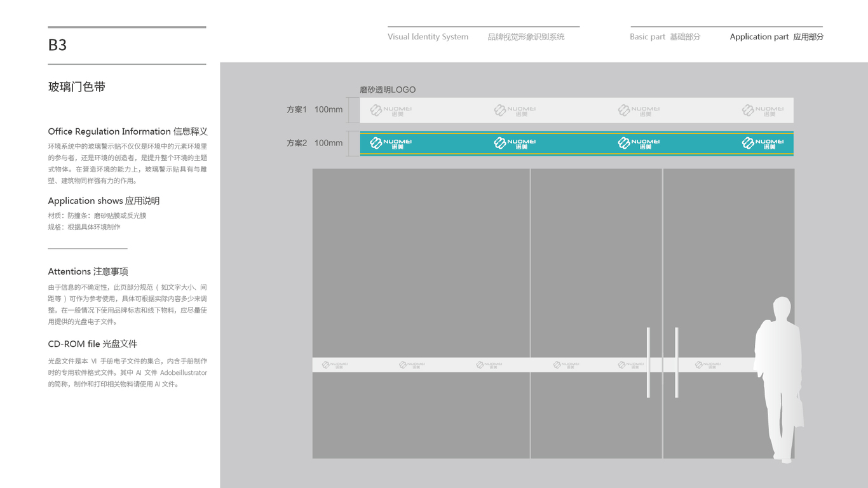Viewport: 868px width, 488px height.
Task: Click the Office Regulation Information 信息释义 heading
Action: click(x=128, y=132)
